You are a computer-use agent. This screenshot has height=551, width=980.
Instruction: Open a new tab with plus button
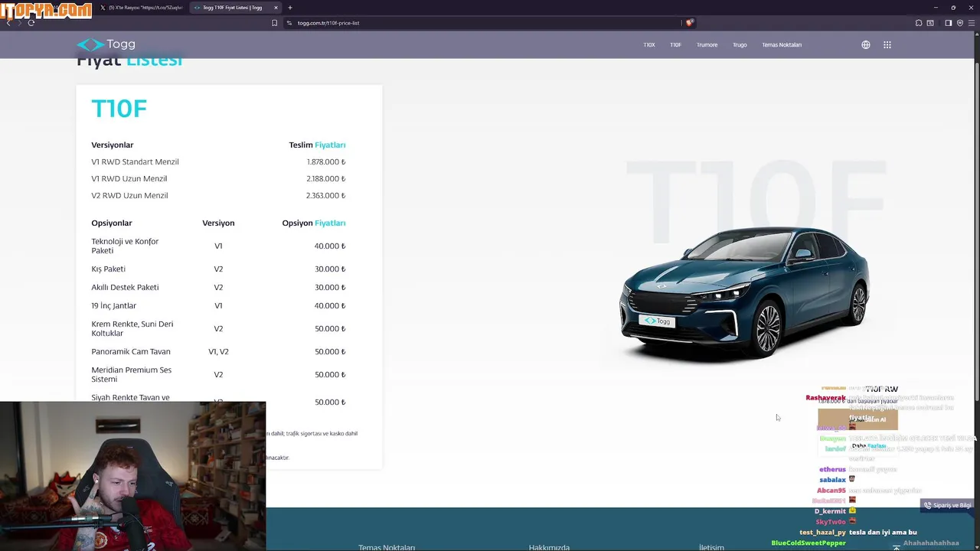[290, 8]
